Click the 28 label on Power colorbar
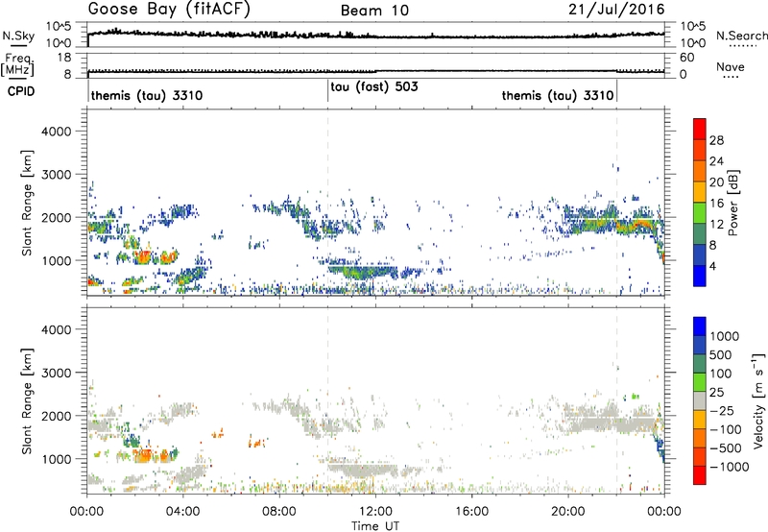The width and height of the screenshot is (768, 532). pyautogui.click(x=716, y=140)
